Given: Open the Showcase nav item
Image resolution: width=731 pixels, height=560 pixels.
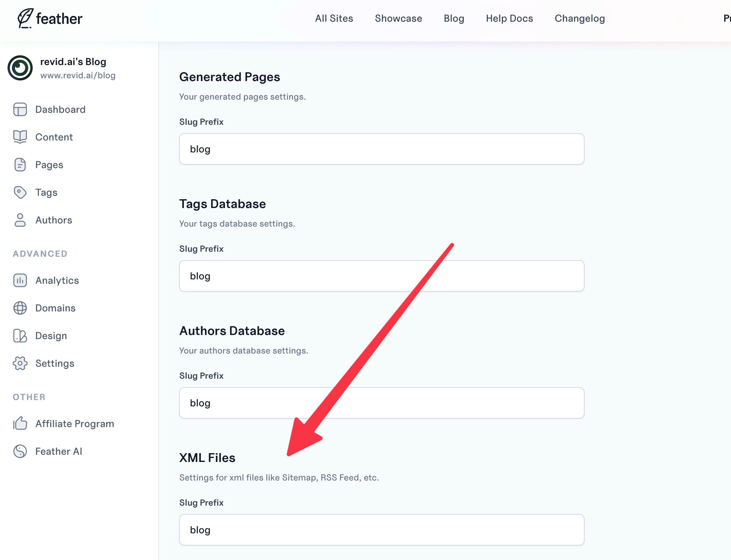Looking at the screenshot, I should [x=398, y=18].
